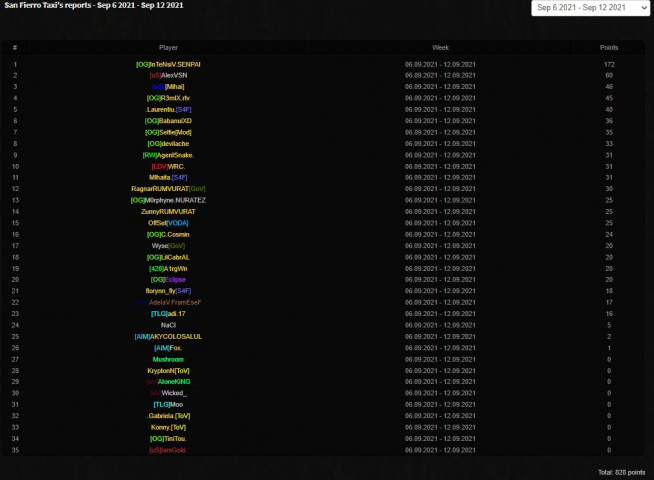Open RagnarRUMVURAT[GoV] profile
This screenshot has height=480, width=654.
168,188
